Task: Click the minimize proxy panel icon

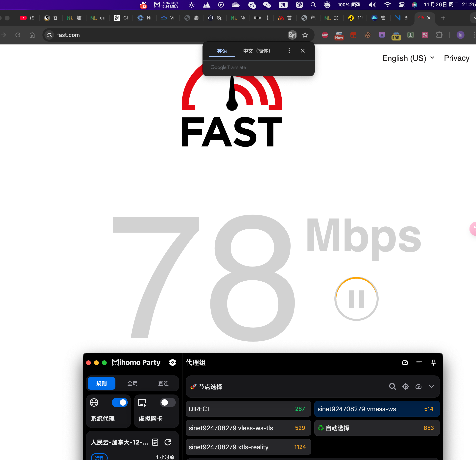Action: [x=418, y=362]
